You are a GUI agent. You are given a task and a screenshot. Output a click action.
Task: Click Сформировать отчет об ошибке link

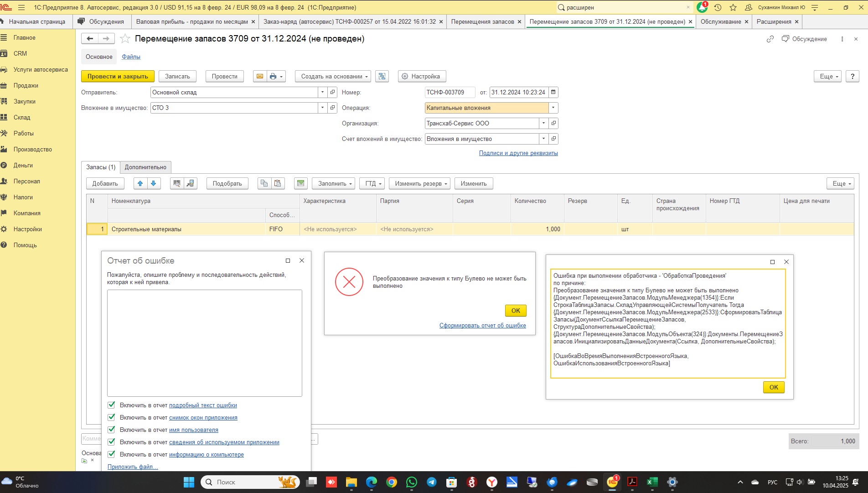(x=482, y=325)
